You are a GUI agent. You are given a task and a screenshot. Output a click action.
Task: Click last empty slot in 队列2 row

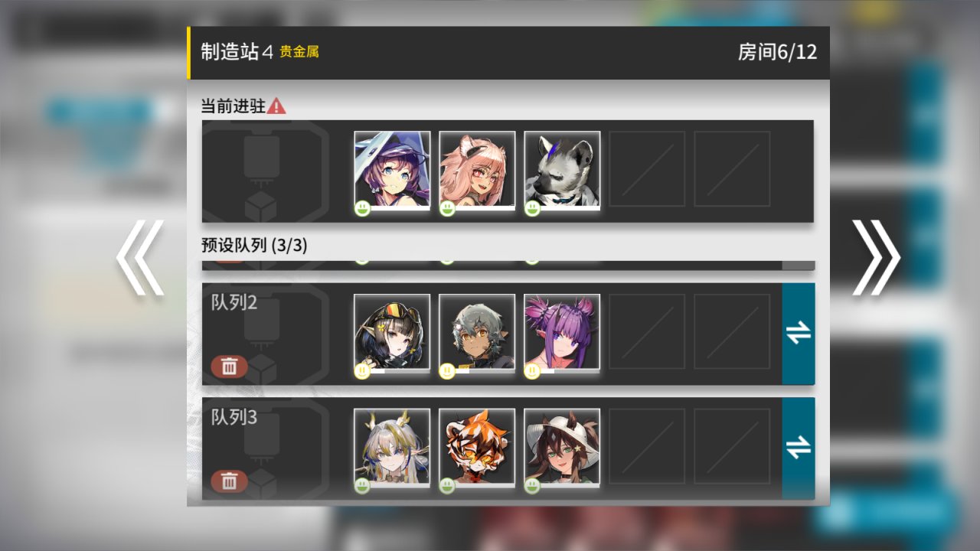click(732, 332)
